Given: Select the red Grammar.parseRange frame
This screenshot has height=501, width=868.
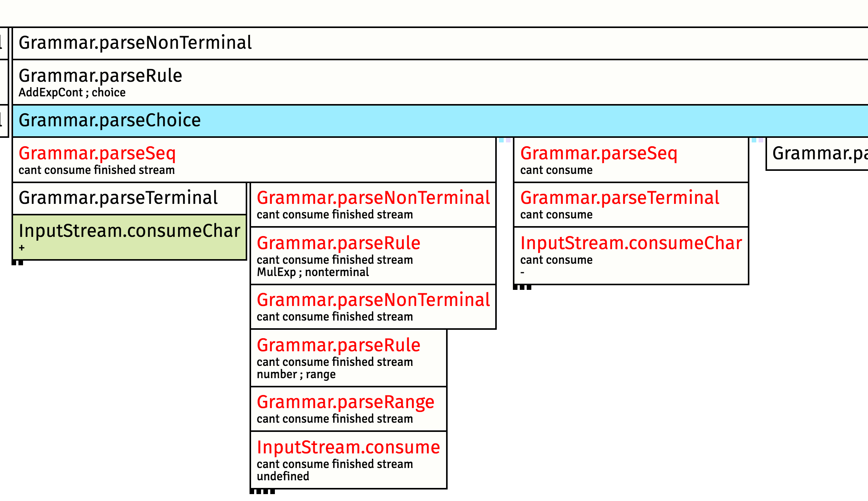Looking at the screenshot, I should 348,408.
